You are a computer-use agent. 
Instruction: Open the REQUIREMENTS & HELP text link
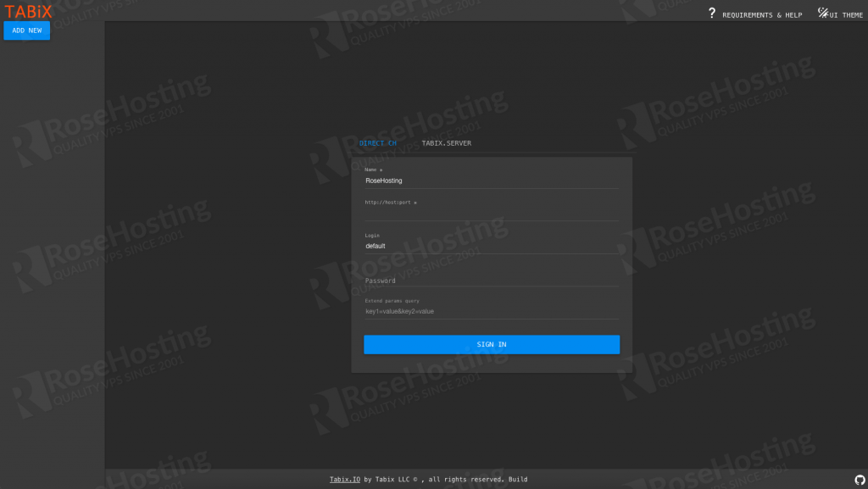click(x=761, y=15)
